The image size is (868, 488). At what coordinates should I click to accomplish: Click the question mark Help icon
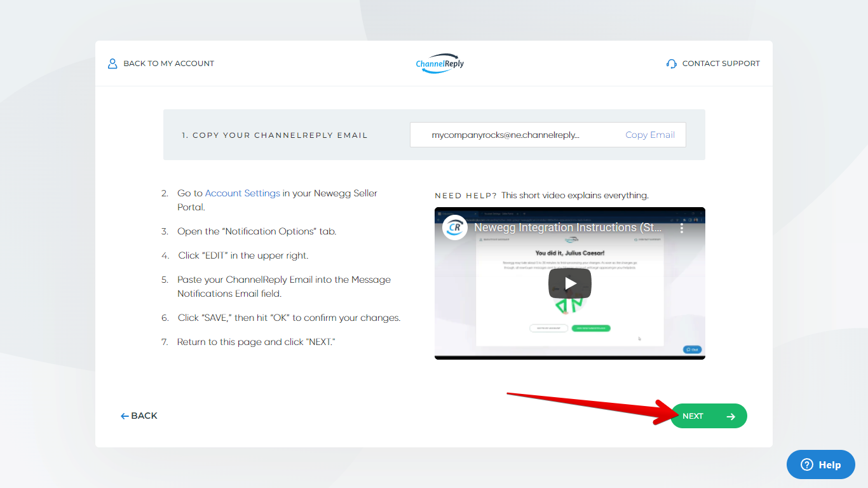pos(807,464)
